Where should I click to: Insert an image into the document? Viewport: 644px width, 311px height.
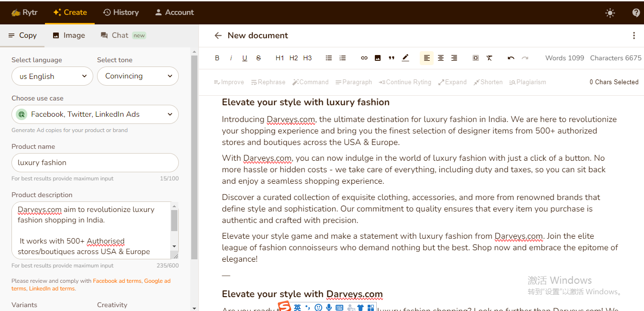coord(378,58)
